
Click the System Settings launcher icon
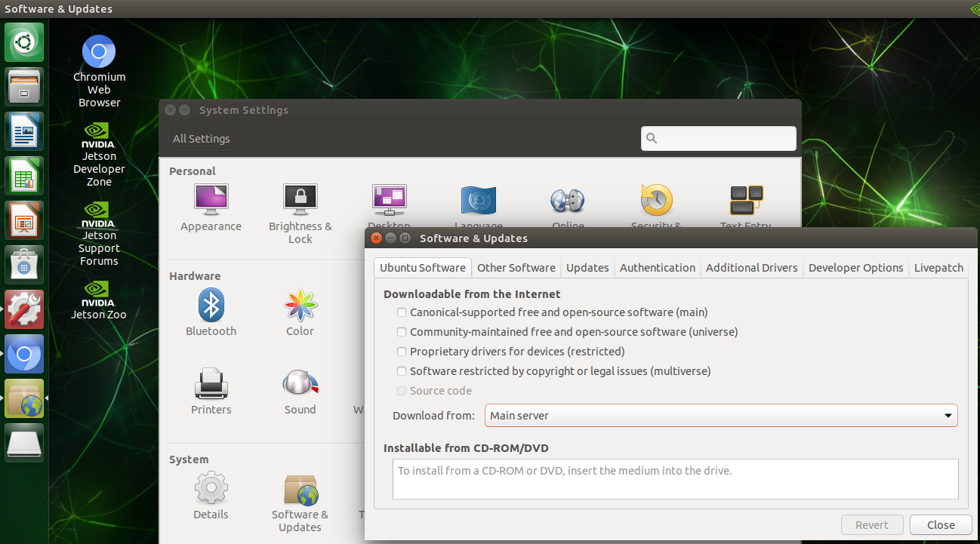pos(24,309)
